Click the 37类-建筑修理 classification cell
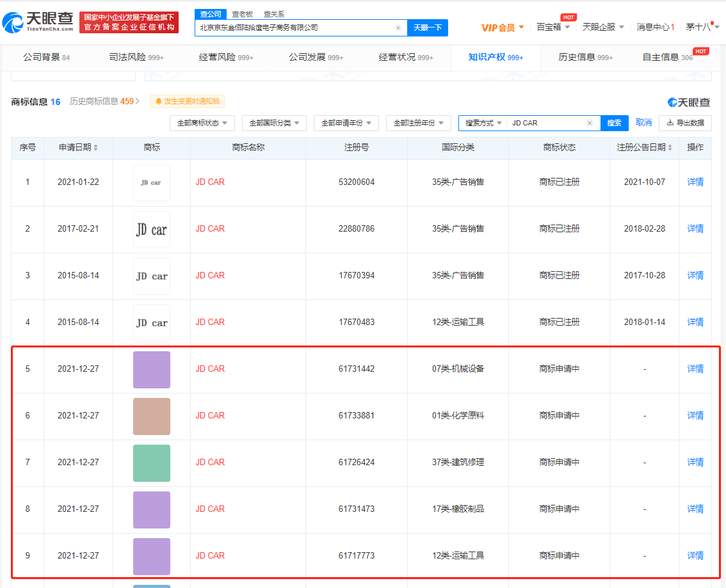This screenshot has height=588, width=726. tap(458, 462)
